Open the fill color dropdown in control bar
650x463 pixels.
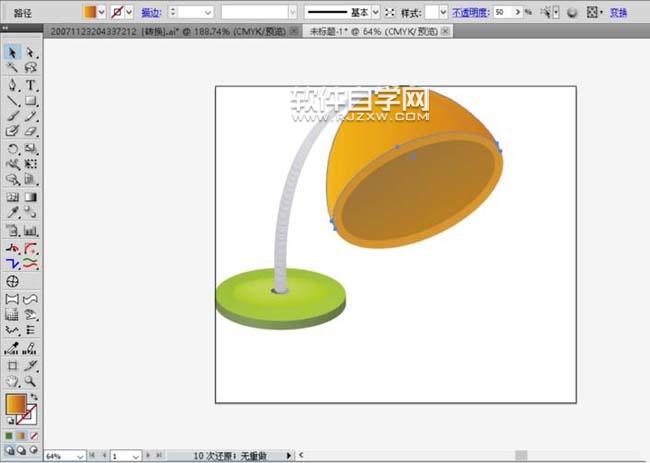point(101,12)
